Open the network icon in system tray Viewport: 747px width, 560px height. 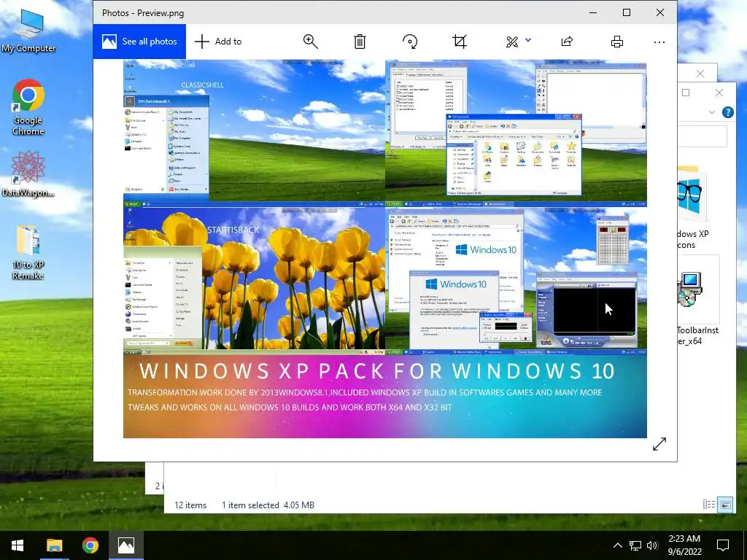(x=635, y=545)
